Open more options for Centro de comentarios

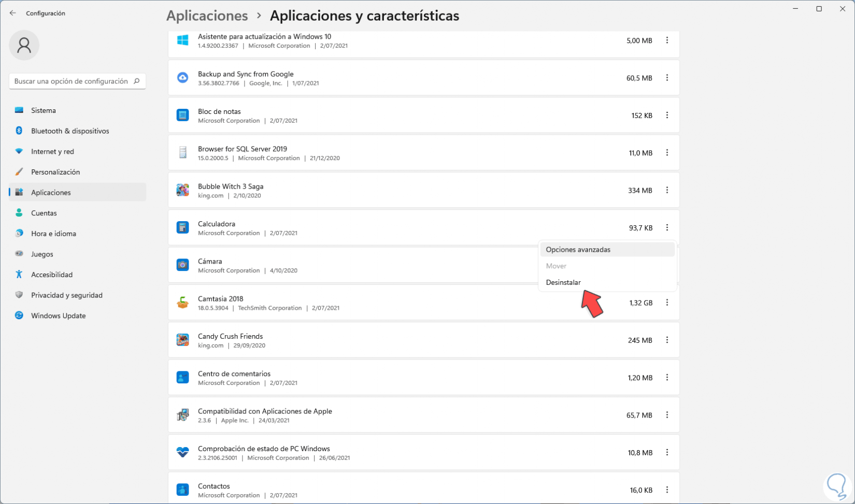[667, 378]
